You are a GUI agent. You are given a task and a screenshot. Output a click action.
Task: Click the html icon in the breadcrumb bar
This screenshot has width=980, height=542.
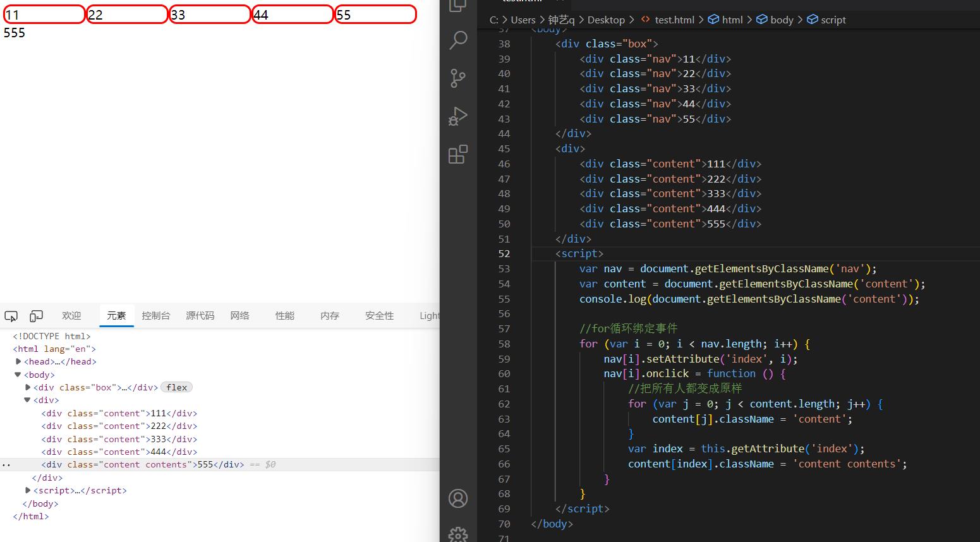(714, 20)
